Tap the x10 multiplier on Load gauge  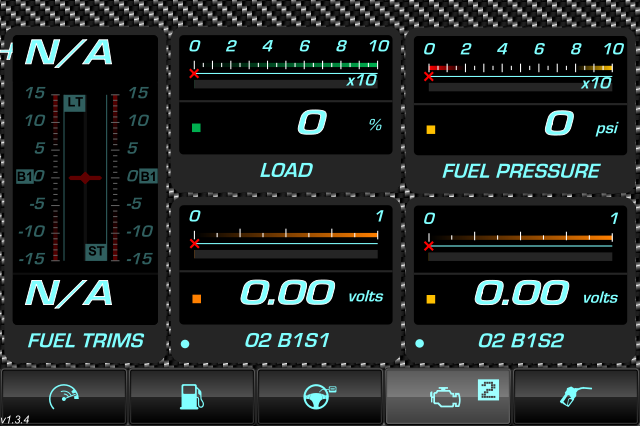362,80
